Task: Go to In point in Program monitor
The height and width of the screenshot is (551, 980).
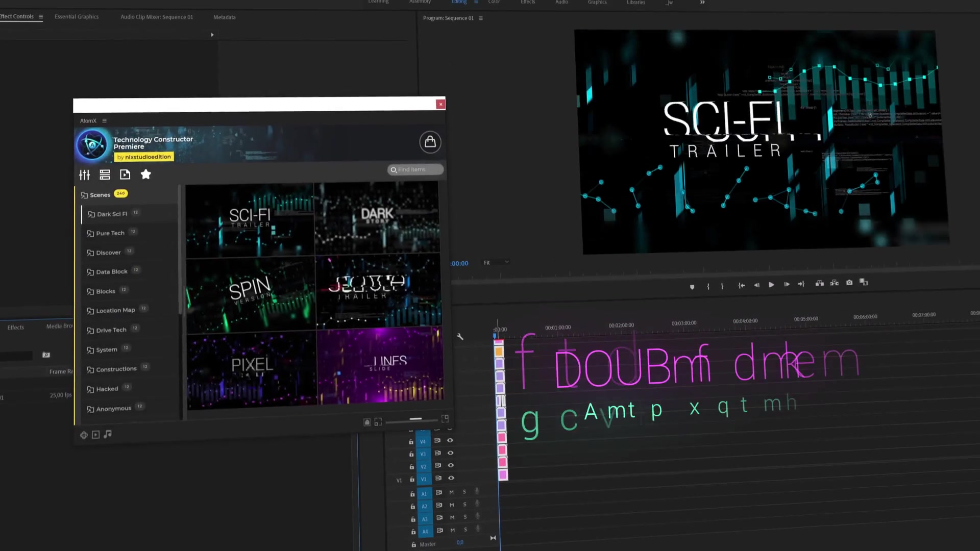Action: click(x=742, y=285)
